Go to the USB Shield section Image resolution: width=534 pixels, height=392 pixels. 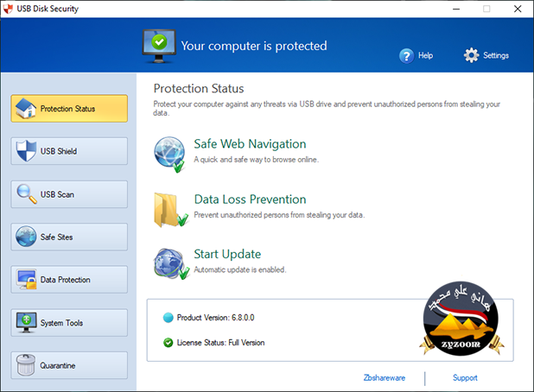click(x=69, y=151)
